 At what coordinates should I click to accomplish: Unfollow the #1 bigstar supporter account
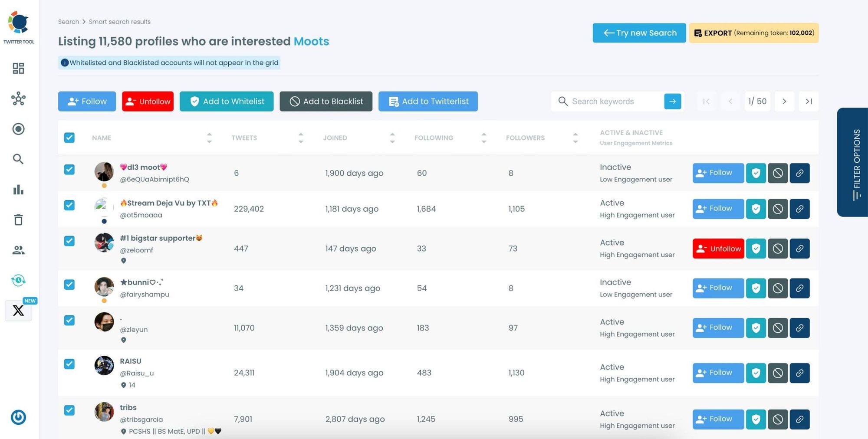(718, 249)
